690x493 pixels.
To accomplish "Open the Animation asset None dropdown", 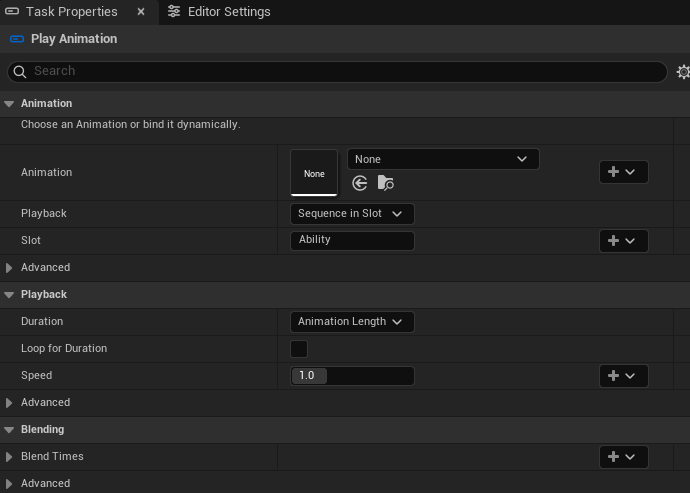I will [443, 159].
